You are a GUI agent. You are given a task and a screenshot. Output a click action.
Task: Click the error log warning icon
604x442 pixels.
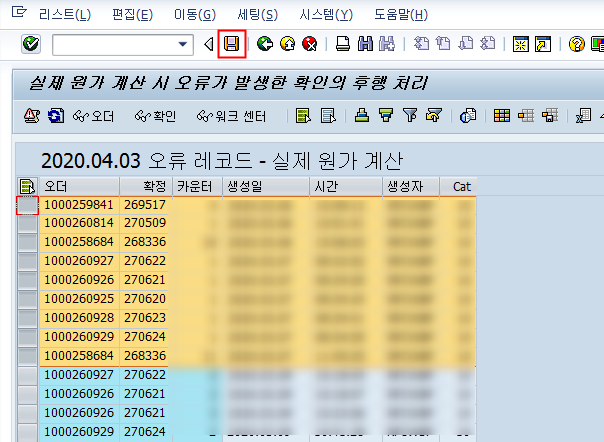coord(32,116)
